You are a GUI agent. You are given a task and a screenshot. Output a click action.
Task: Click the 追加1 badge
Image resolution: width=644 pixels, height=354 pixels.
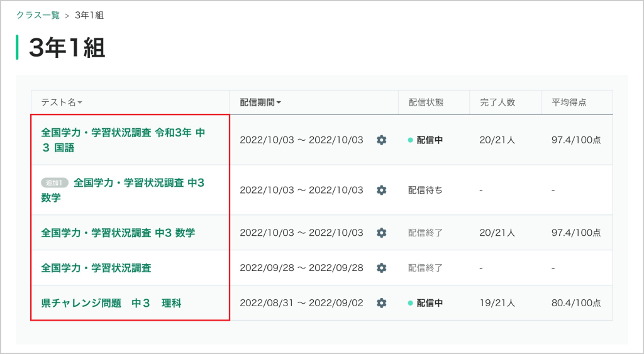click(x=55, y=183)
